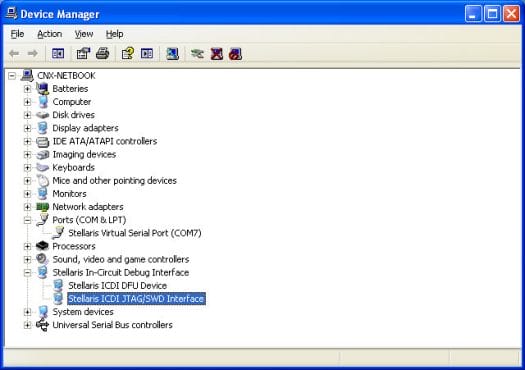The width and height of the screenshot is (525, 370).
Task: Select Stellaris ICDI JTAG/SWD Interface entry
Action: tap(136, 299)
